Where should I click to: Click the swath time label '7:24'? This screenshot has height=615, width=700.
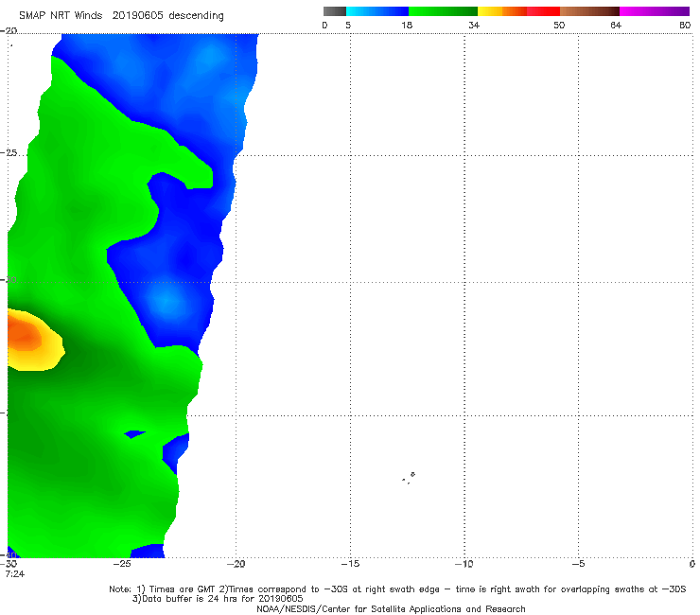pos(15,574)
